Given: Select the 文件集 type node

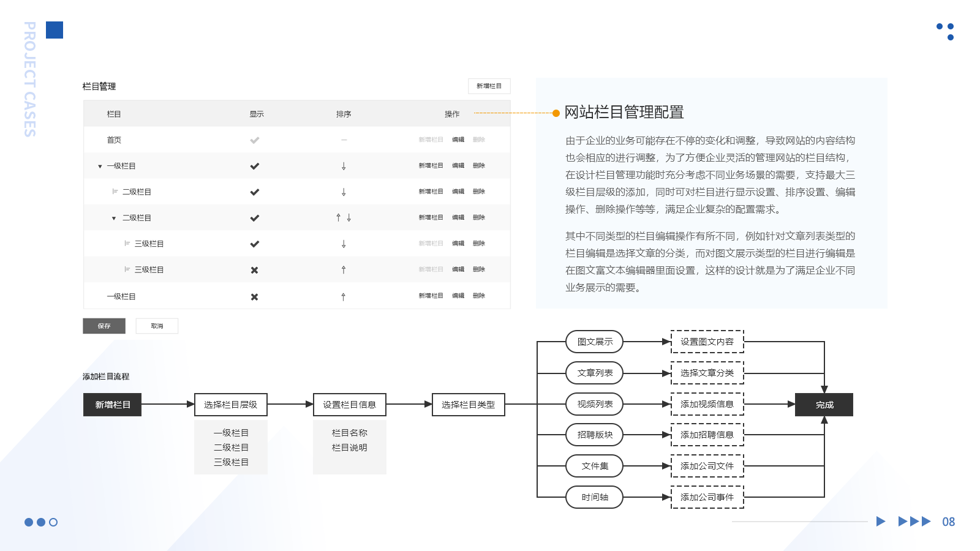Looking at the screenshot, I should pyautogui.click(x=595, y=466).
